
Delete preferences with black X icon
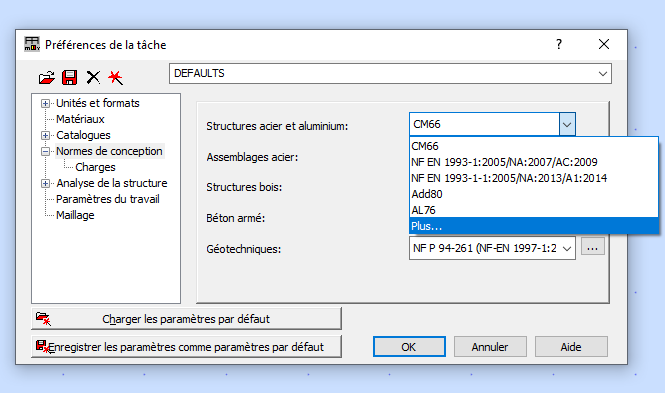pyautogui.click(x=93, y=78)
